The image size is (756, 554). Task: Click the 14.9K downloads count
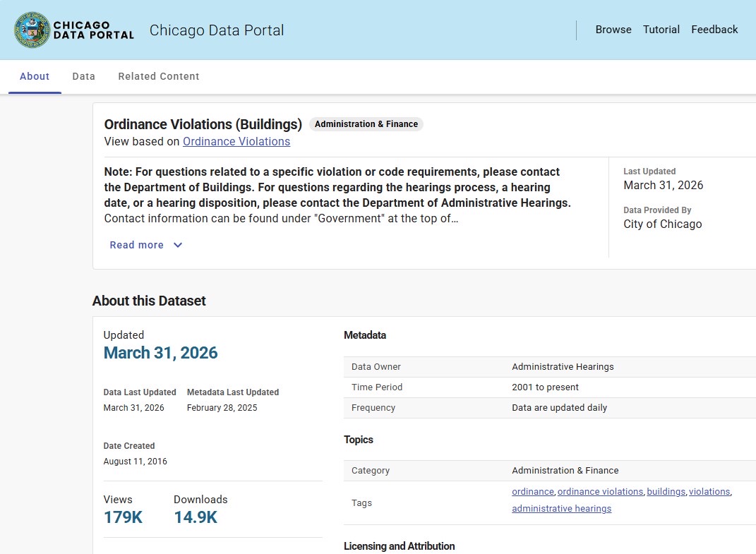click(x=196, y=517)
